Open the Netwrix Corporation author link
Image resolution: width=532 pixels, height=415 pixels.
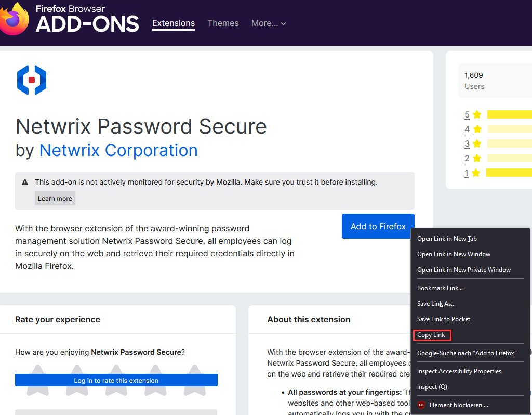pos(118,150)
